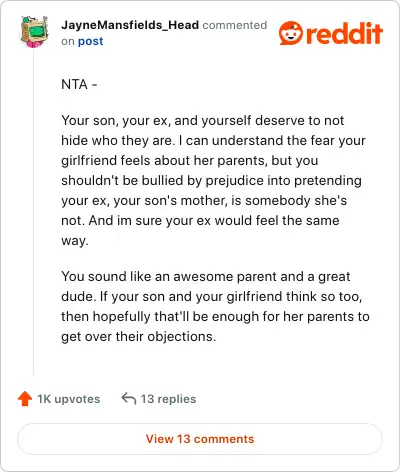Click the curved reply arrow icon
The height and width of the screenshot is (472, 400).
[129, 398]
